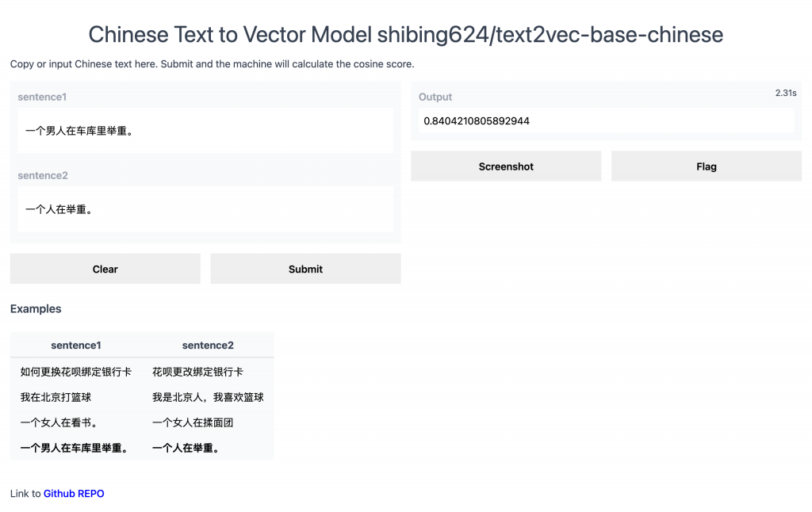Image resolution: width=812 pixels, height=512 pixels.
Task: Click the page title mentioning text2vec-base-chinese
Action: tap(405, 35)
